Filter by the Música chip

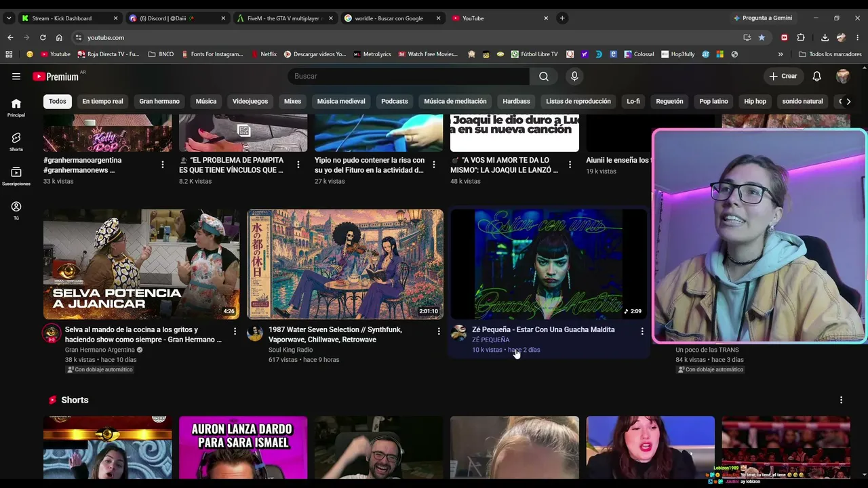pyautogui.click(x=206, y=101)
